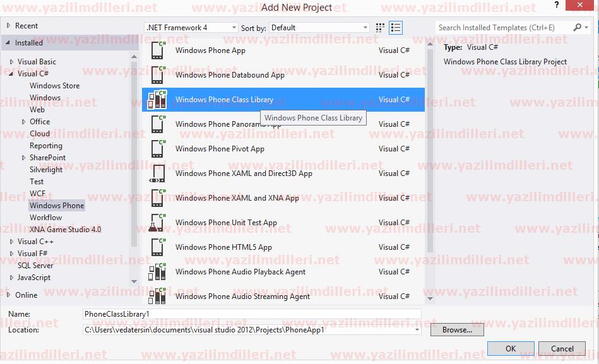Select the Audio Streaming Agent icon
The image size is (599, 364).
pos(157,296)
